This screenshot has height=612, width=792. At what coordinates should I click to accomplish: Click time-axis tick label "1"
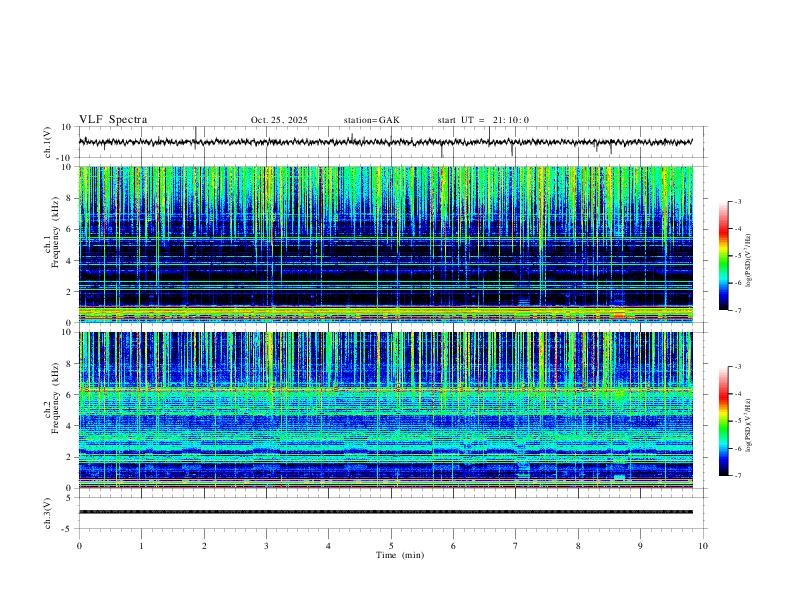[141, 546]
